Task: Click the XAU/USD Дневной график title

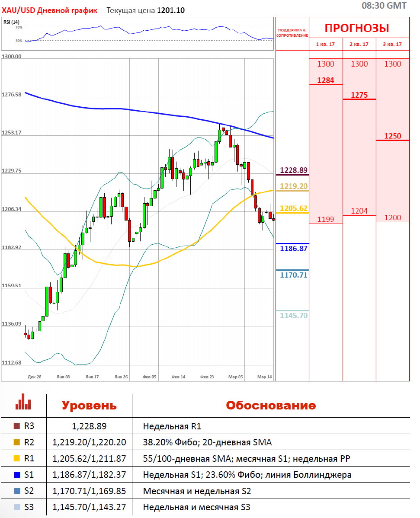Action: pyautogui.click(x=50, y=10)
